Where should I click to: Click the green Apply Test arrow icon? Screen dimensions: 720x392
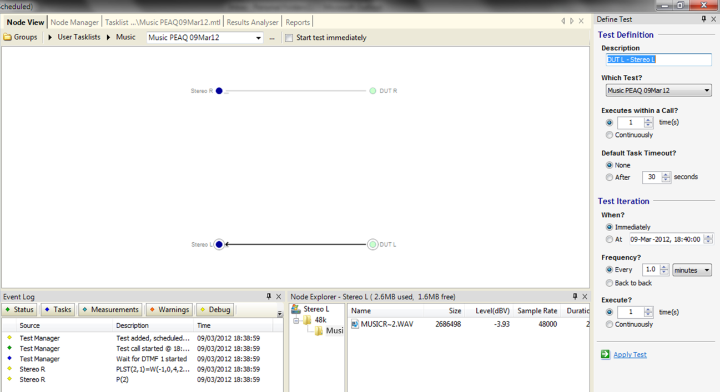coord(605,354)
